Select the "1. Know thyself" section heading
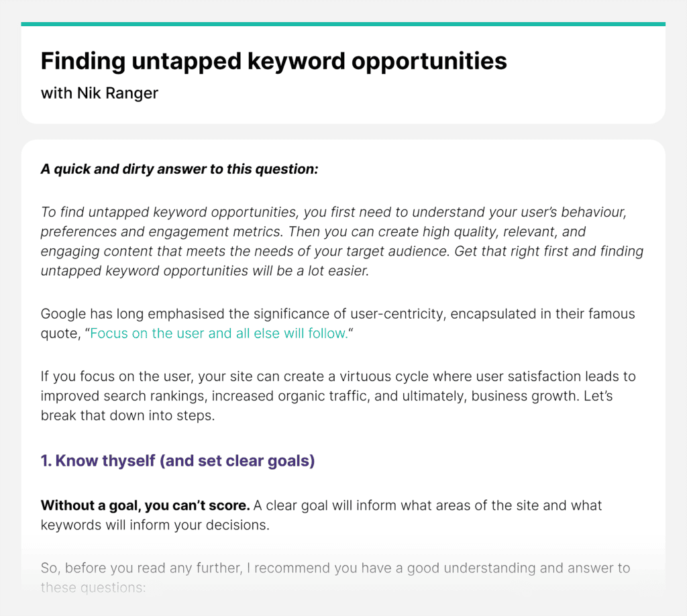Image resolution: width=687 pixels, height=616 pixels. click(178, 462)
